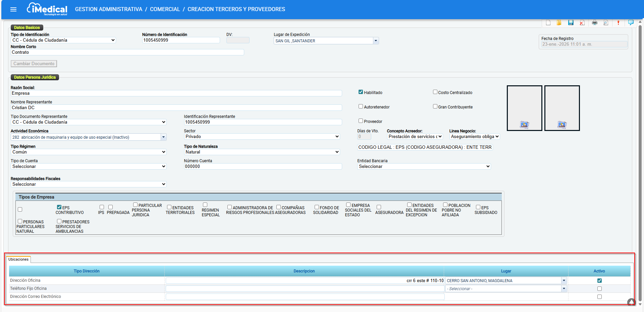Open the hamburger navigation menu
644x312 pixels.
click(x=13, y=9)
